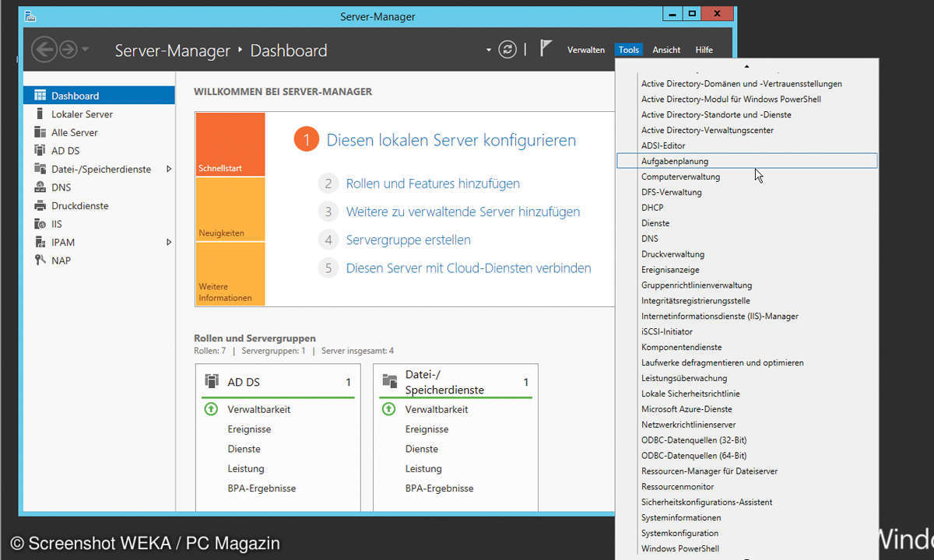Click the DNS icon in sidebar
934x560 pixels.
(40, 187)
